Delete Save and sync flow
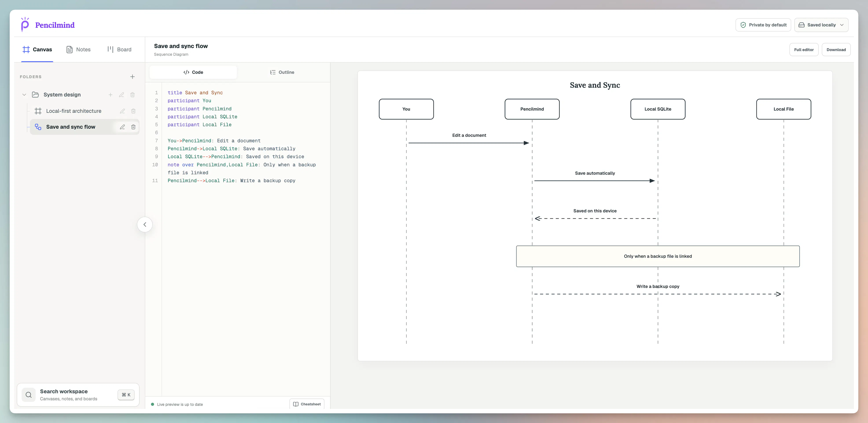Viewport: 868px width, 423px height. coord(133,127)
